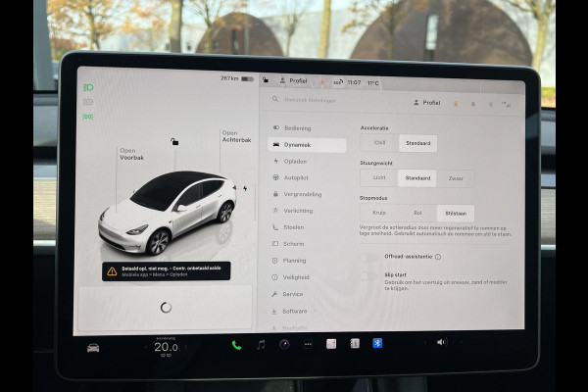The height and width of the screenshot is (392, 588).
Task: Set Stuurgewicht to Standaard
Action: point(417,178)
